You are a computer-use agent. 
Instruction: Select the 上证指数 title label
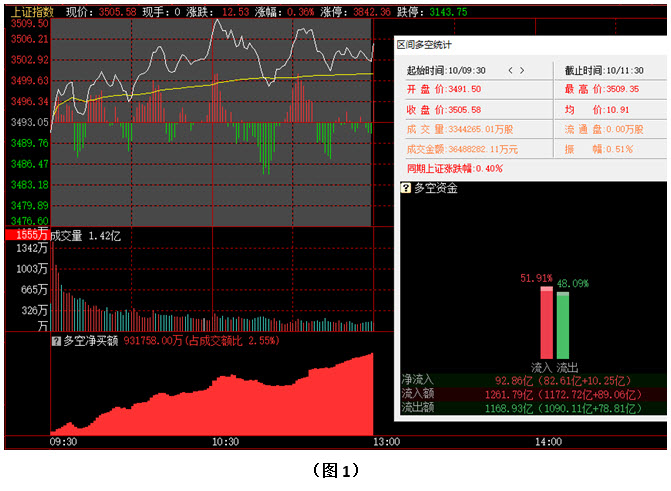pyautogui.click(x=32, y=12)
